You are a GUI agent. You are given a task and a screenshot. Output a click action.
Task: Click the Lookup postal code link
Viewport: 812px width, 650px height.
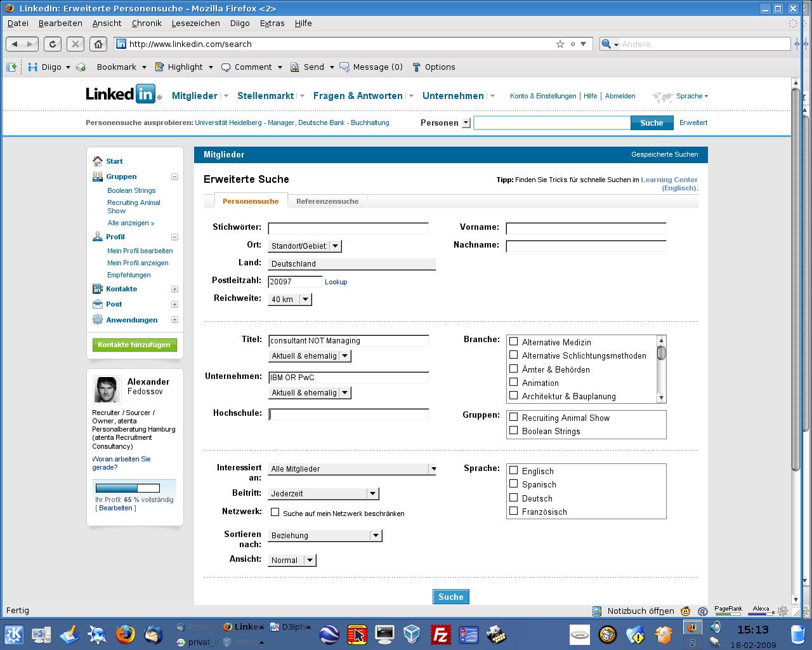pyautogui.click(x=336, y=282)
